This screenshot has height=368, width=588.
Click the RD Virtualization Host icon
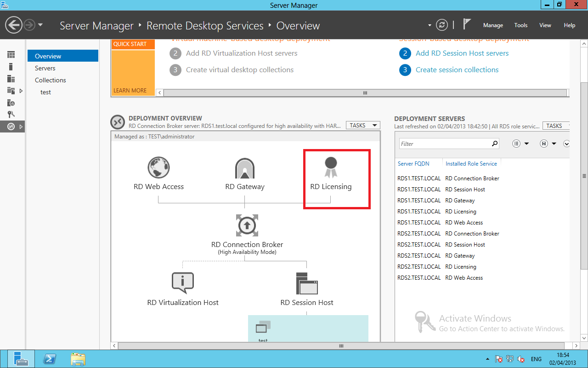(183, 283)
